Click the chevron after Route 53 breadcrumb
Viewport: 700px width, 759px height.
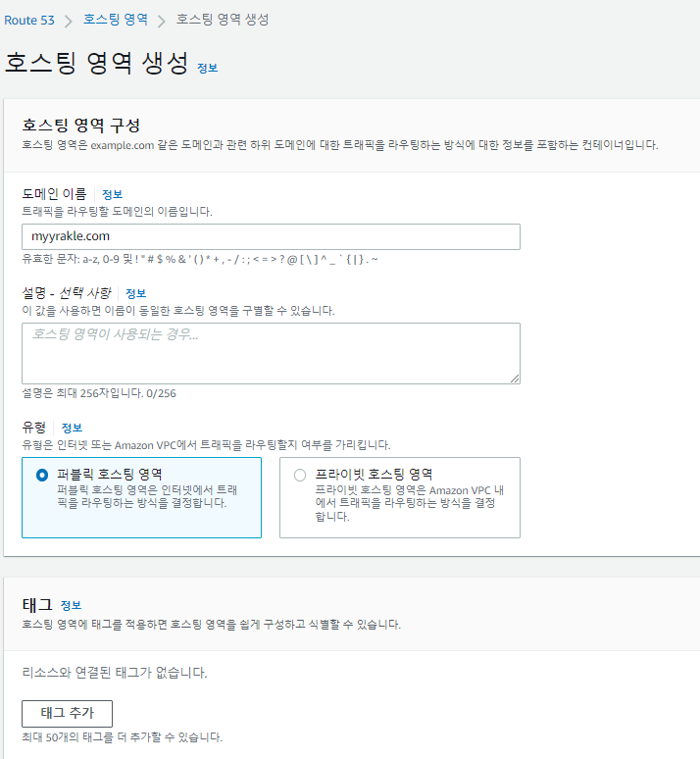pos(70,21)
